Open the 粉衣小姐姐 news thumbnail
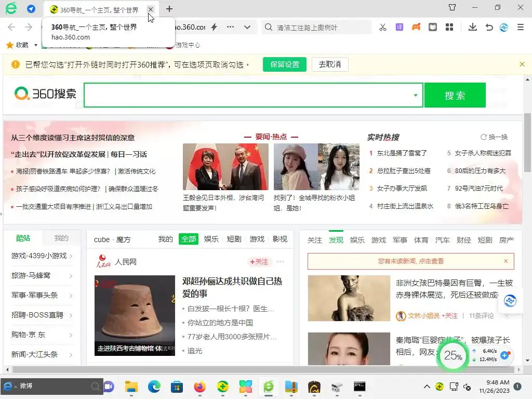Image resolution: width=532 pixels, height=399 pixels. [x=316, y=167]
